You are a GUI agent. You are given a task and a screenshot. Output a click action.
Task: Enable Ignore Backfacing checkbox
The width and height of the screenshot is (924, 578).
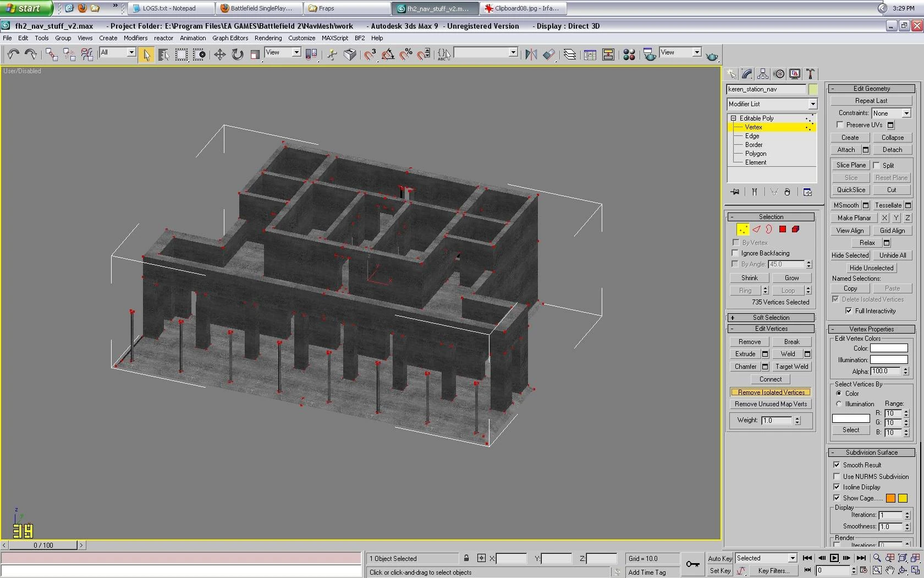point(735,253)
